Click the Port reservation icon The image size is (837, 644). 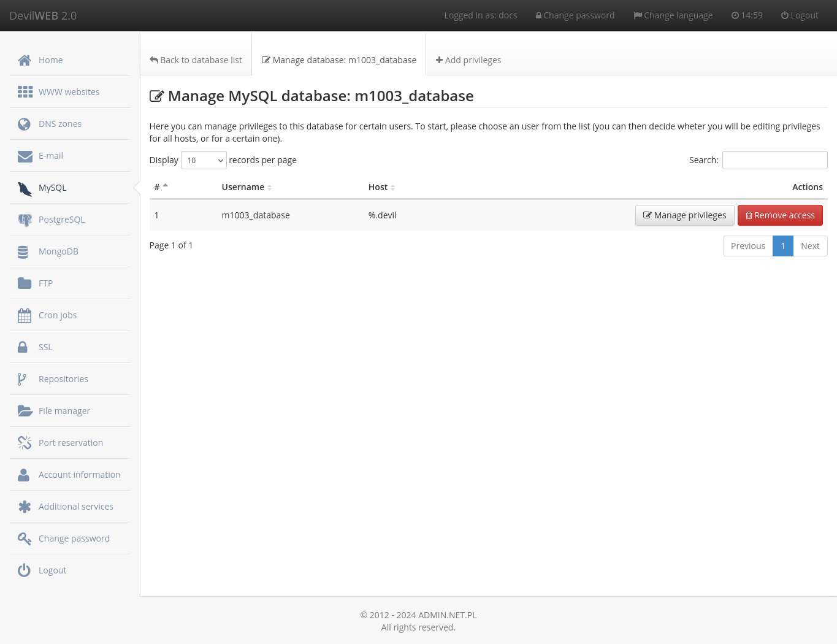[25, 442]
